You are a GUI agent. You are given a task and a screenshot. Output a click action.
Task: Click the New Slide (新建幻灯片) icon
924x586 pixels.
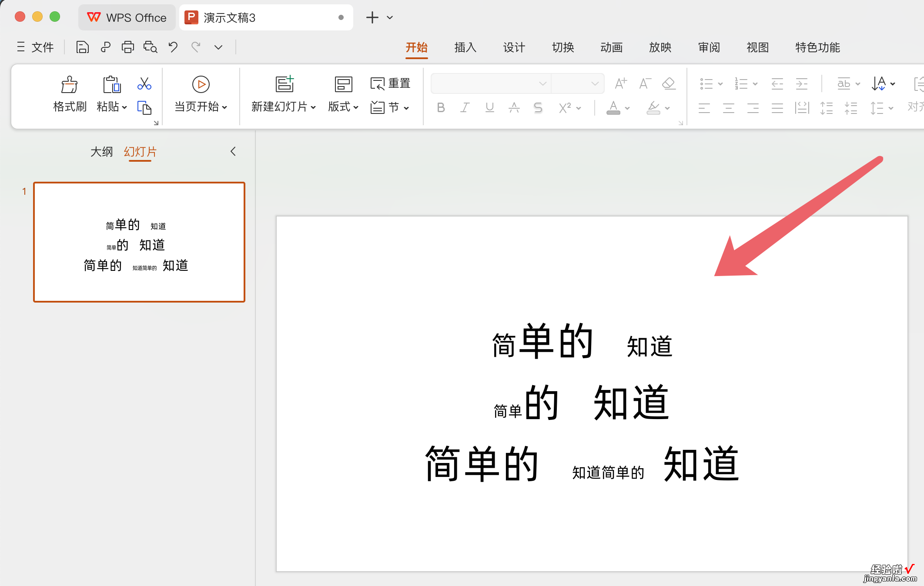click(x=285, y=84)
